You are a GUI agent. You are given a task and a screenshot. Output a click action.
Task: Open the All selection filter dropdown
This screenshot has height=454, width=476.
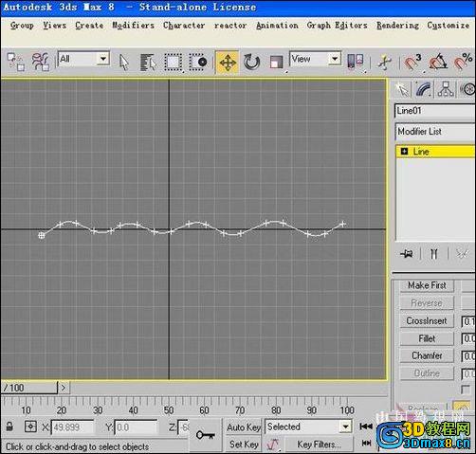point(83,59)
